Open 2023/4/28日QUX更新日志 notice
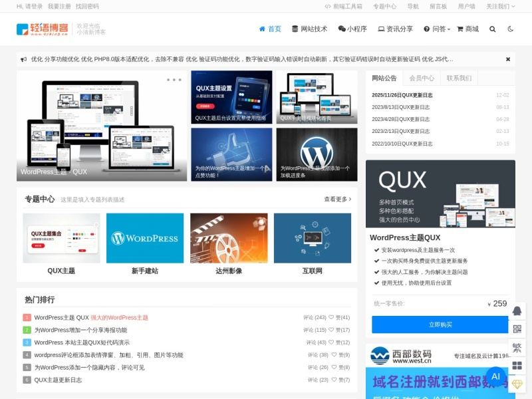This screenshot has height=399, width=532. 401,120
